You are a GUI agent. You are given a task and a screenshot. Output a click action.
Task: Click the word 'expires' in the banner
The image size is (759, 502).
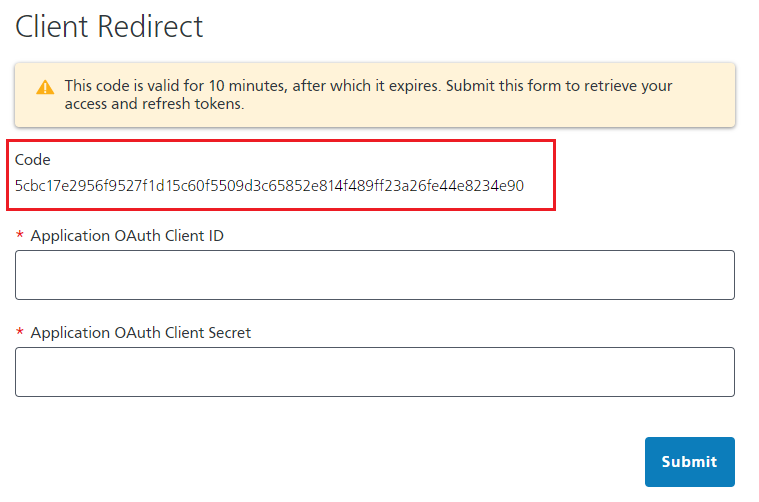[x=415, y=86]
